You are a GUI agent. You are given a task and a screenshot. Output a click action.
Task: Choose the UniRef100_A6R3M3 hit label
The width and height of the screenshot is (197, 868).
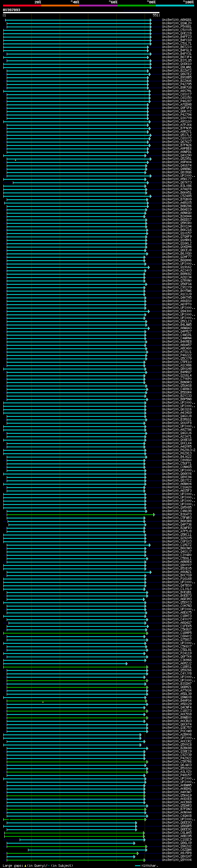(176, 599)
